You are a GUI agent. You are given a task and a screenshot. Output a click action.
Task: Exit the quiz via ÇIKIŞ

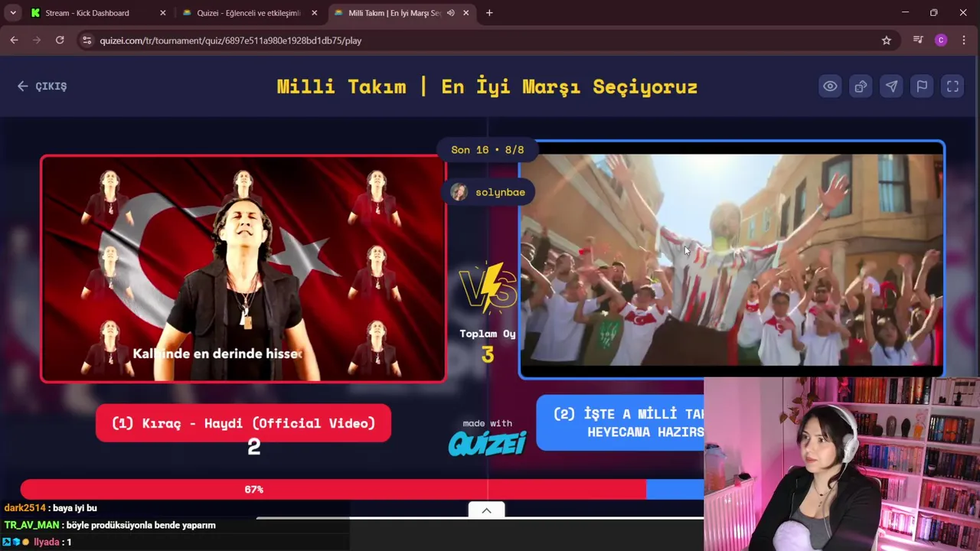pyautogui.click(x=42, y=86)
